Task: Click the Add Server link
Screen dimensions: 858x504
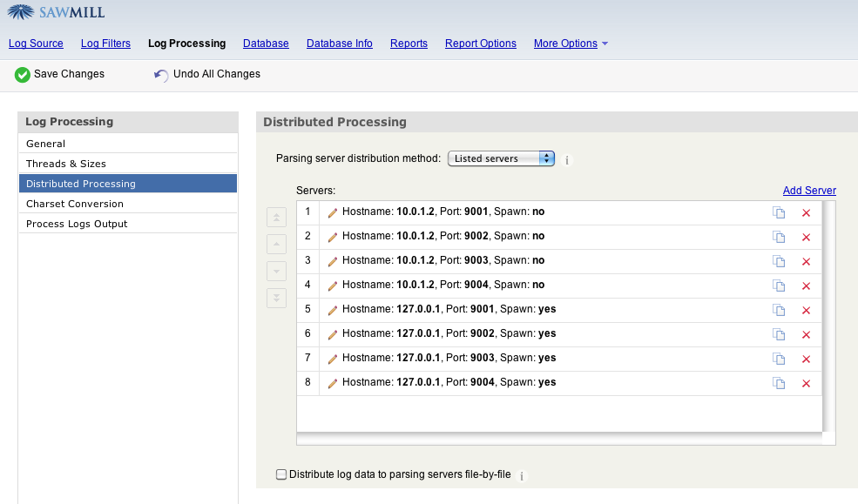Action: pos(808,191)
